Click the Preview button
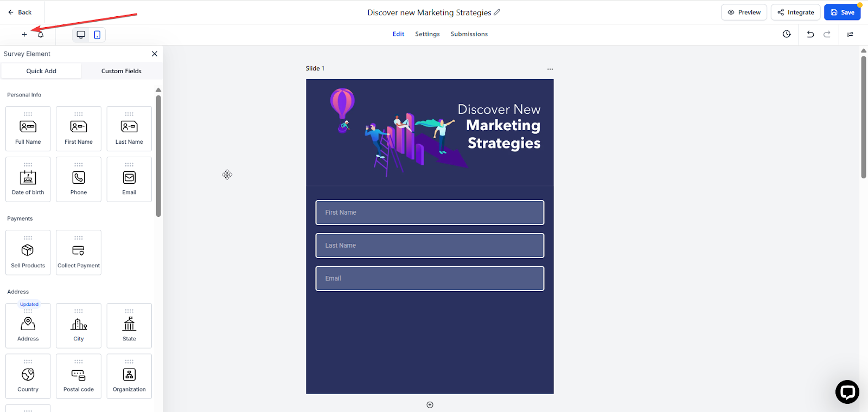The image size is (868, 412). coord(744,12)
